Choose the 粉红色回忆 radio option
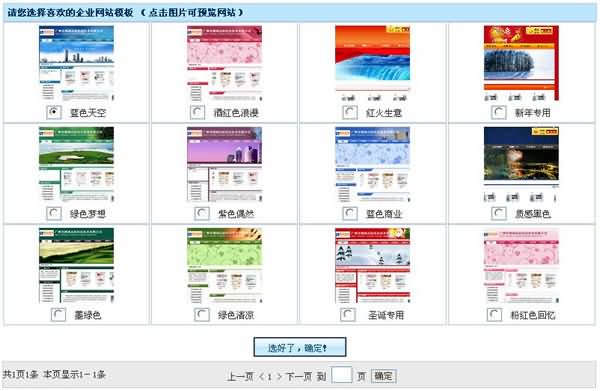Screen dimensions: 600x391 [494, 315]
